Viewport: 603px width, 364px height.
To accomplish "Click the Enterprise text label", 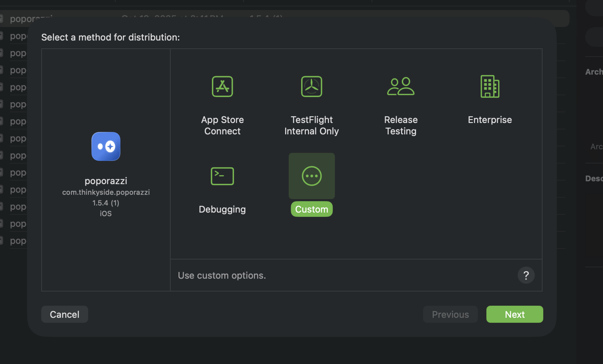I will tap(490, 120).
